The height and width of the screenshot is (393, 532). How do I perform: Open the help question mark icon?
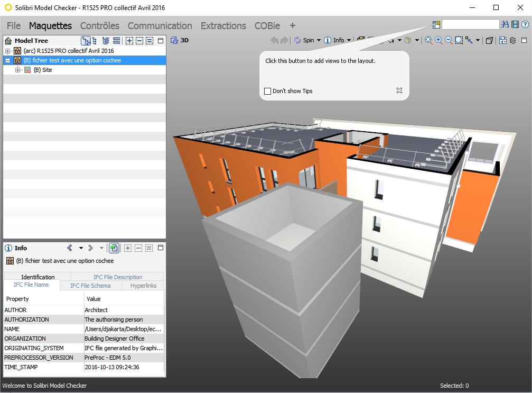tap(525, 24)
